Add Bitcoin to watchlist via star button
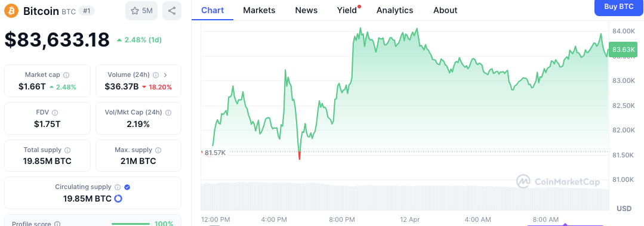 tap(141, 11)
